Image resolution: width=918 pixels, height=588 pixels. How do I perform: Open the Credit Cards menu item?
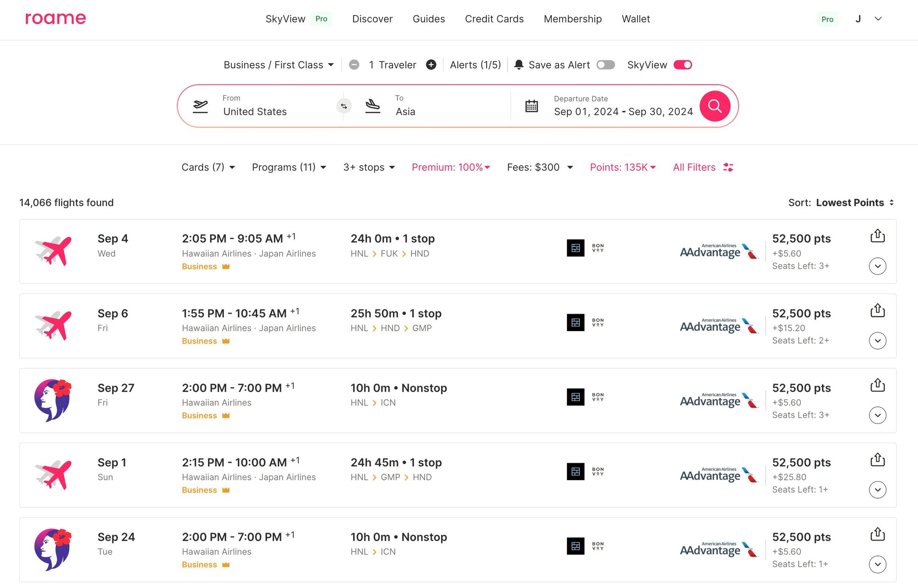[x=494, y=19]
